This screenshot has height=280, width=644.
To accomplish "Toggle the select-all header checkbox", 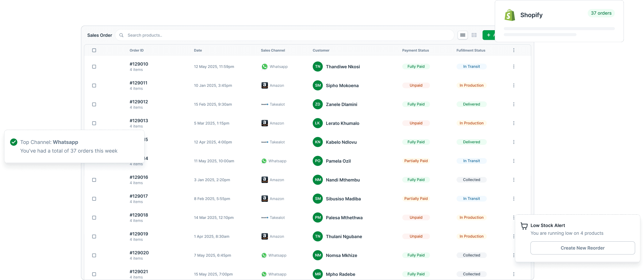I will click(x=94, y=50).
